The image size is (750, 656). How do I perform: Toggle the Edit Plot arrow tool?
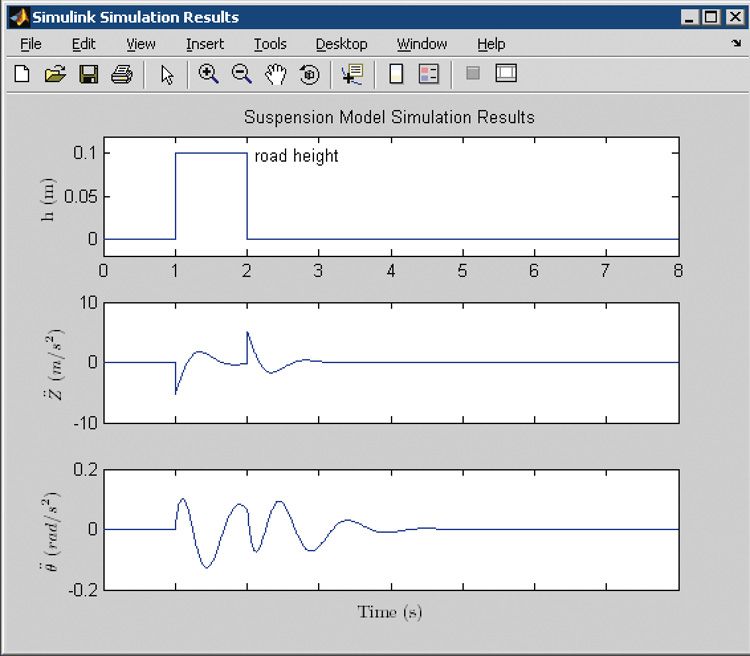pos(167,74)
